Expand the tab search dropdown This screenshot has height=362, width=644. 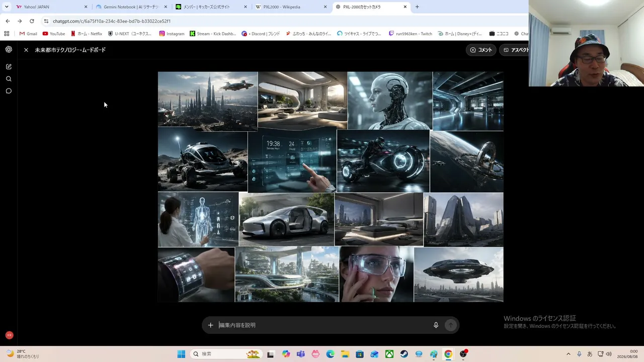[7, 7]
